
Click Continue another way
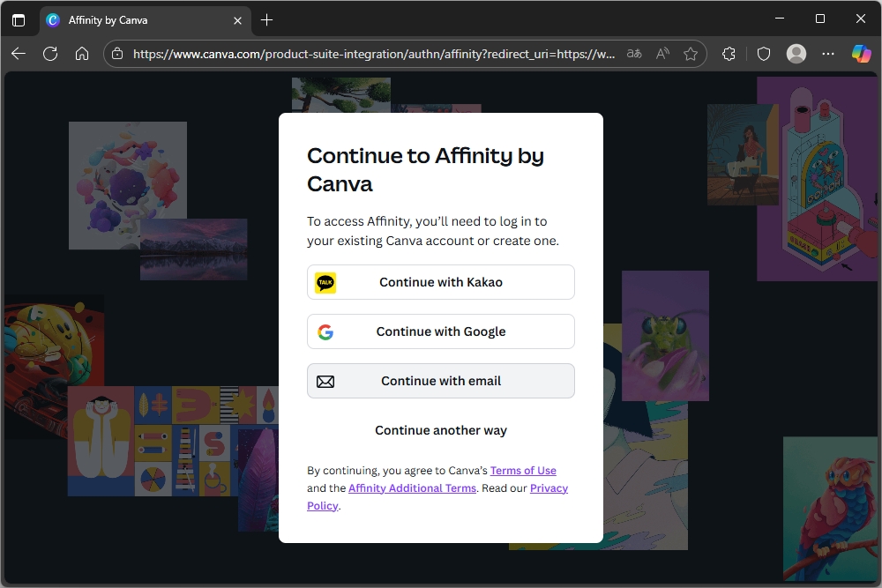440,430
